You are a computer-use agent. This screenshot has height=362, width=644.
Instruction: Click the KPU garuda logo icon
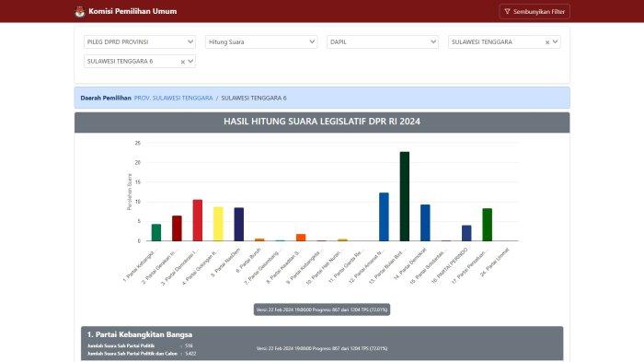(80, 12)
